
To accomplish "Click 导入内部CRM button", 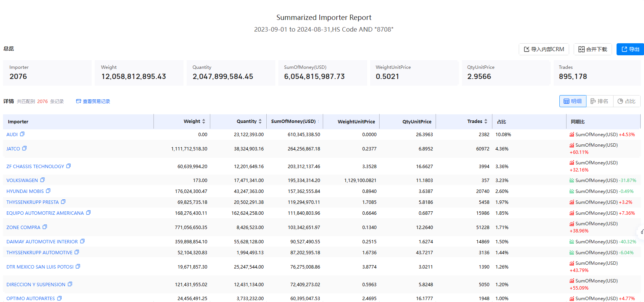I will click(544, 49).
